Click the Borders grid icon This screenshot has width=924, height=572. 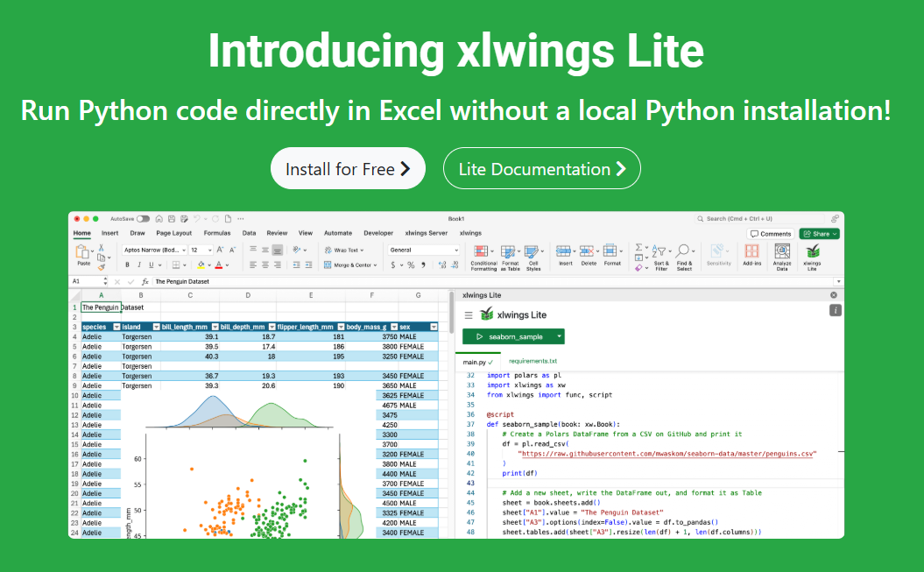click(176, 265)
